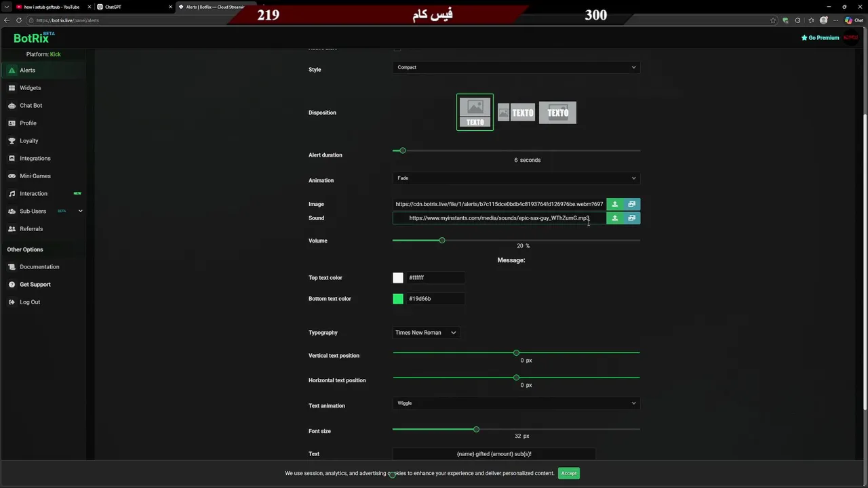Click the Interaction music note icon
Image resolution: width=868 pixels, height=488 pixels.
(12, 194)
